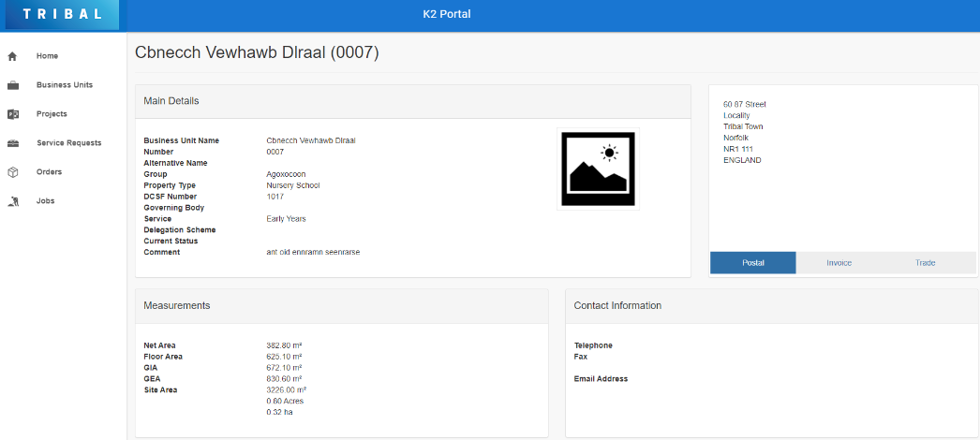980x440 pixels.
Task: Click the Email Address label
Action: click(601, 379)
